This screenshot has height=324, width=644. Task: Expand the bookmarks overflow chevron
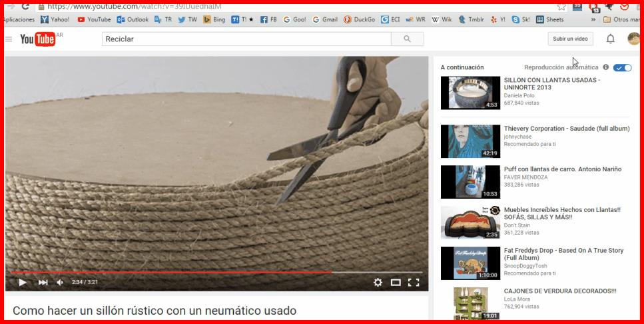click(x=595, y=20)
